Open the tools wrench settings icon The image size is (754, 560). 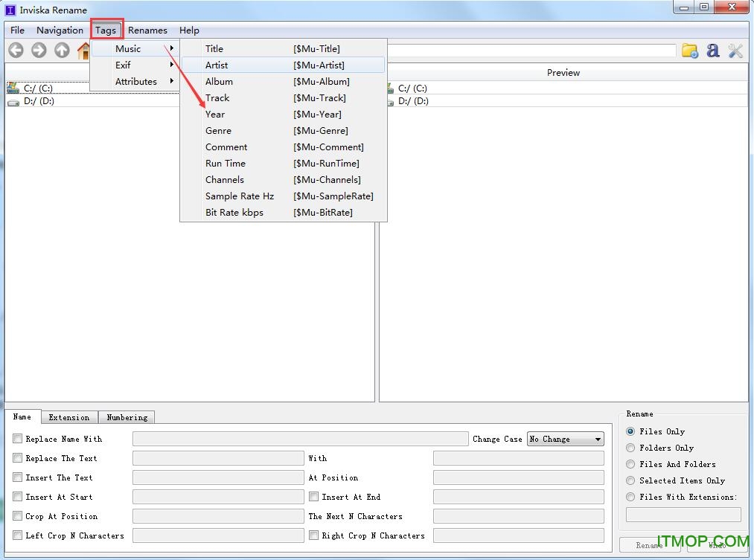735,51
